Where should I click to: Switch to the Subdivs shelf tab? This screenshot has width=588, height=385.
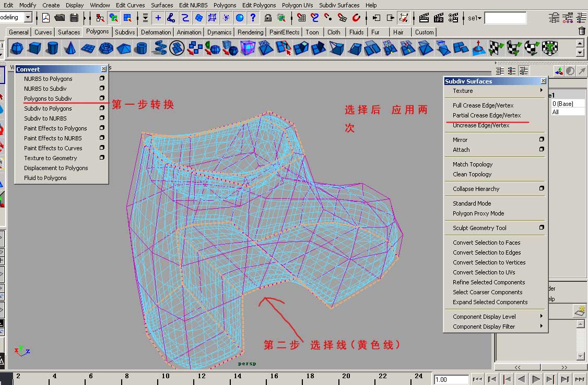click(x=125, y=32)
